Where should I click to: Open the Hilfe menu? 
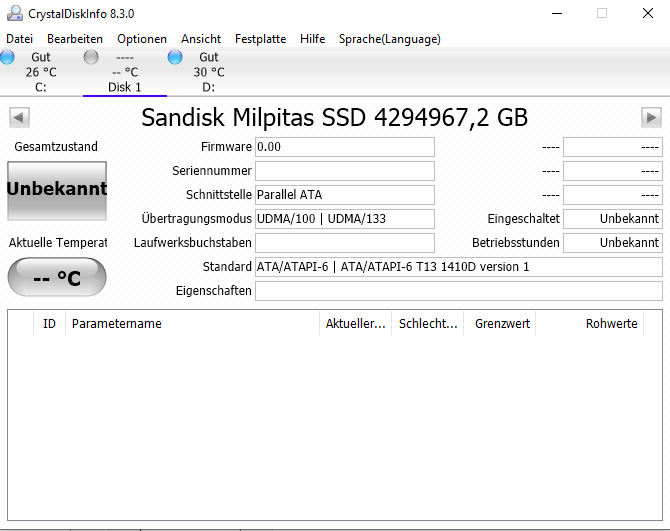click(x=312, y=39)
